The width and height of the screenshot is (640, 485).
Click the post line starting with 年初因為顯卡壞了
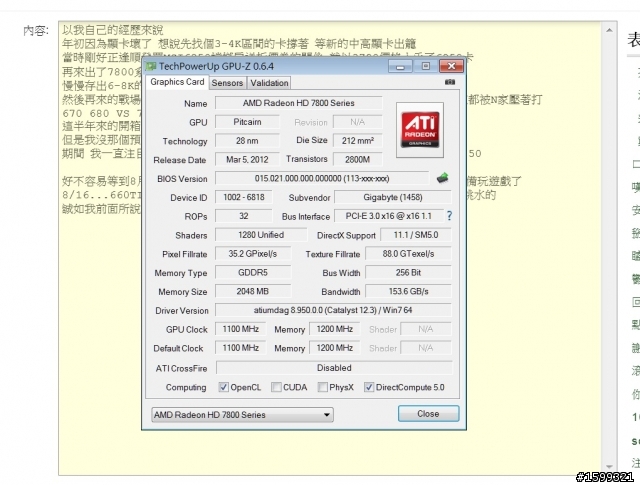coord(239,44)
